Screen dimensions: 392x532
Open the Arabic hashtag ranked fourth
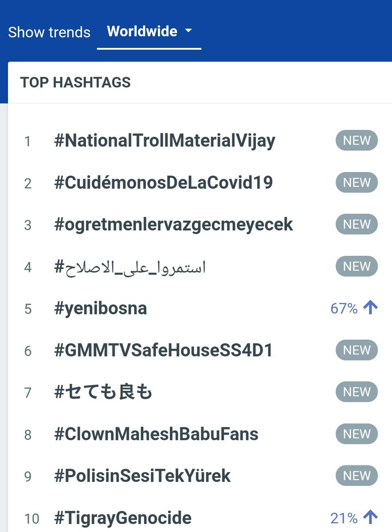[130, 267]
